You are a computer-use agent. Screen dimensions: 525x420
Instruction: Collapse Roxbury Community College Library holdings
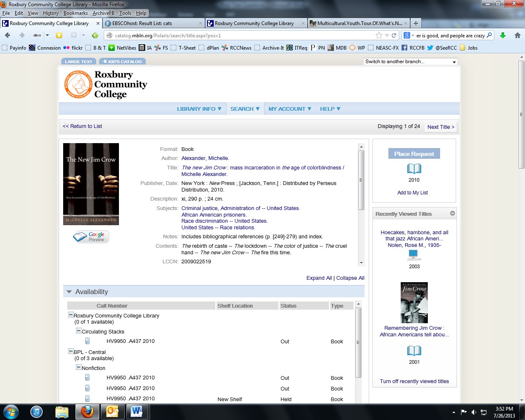coord(71,315)
